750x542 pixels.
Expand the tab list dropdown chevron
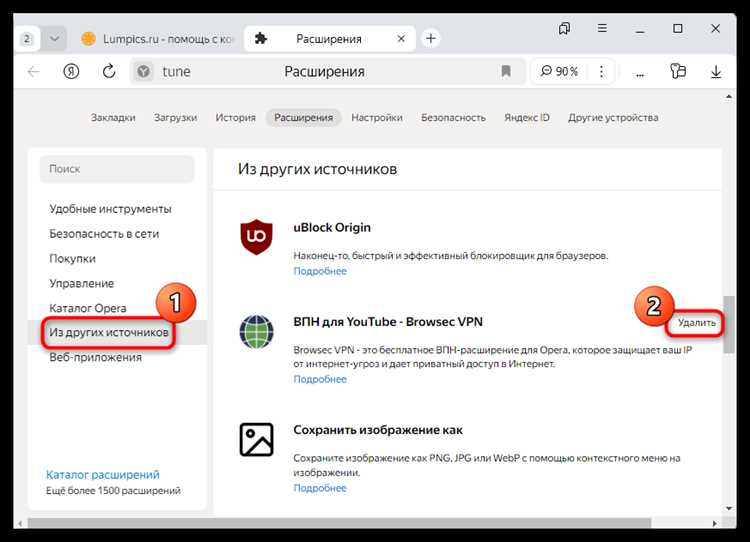coord(55,39)
